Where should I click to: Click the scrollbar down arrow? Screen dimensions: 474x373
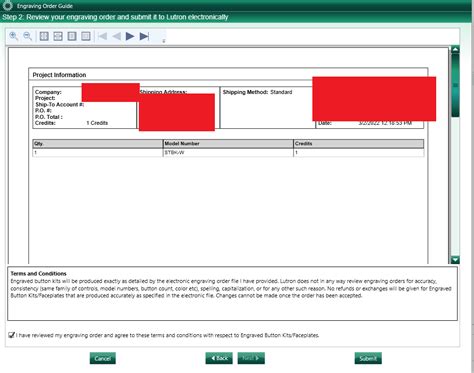(x=455, y=260)
